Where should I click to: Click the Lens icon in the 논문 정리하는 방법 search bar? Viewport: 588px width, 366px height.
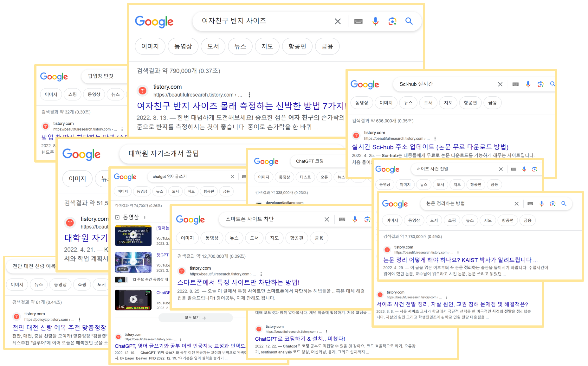pos(552,204)
